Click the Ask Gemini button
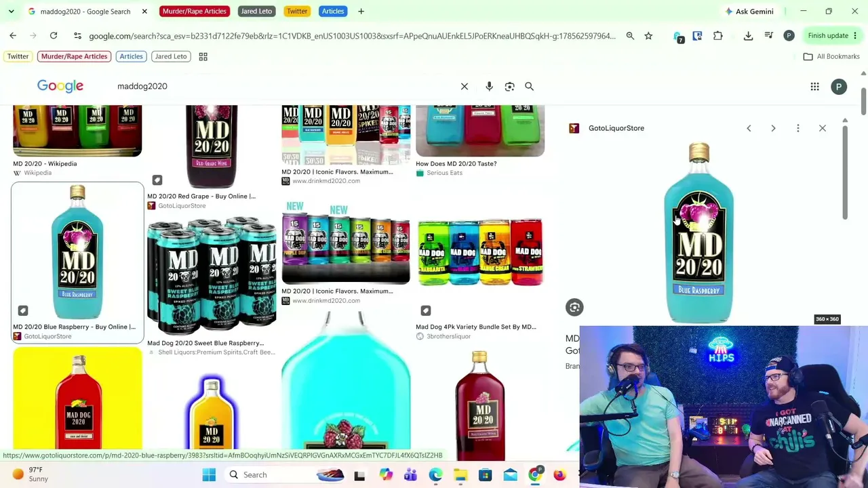Image resolution: width=868 pixels, height=488 pixels. coord(749,12)
